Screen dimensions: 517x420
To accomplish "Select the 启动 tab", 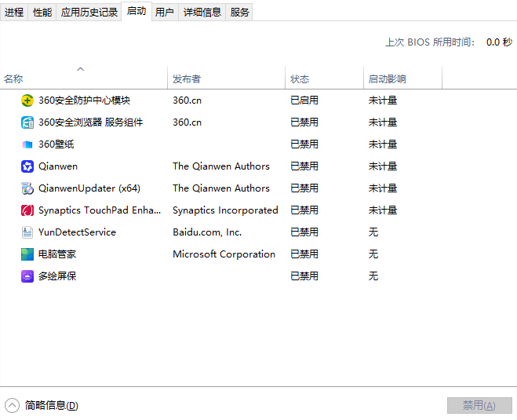I will (137, 11).
